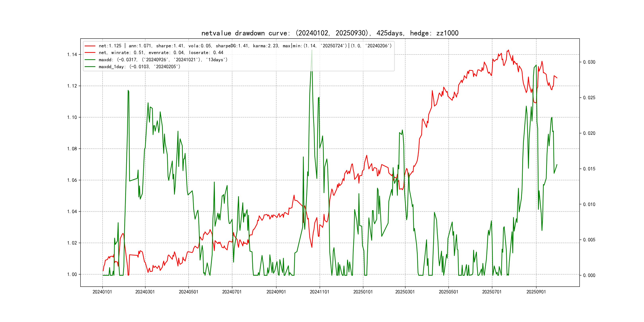Click the 20240101 x-axis date label

(x=102, y=292)
